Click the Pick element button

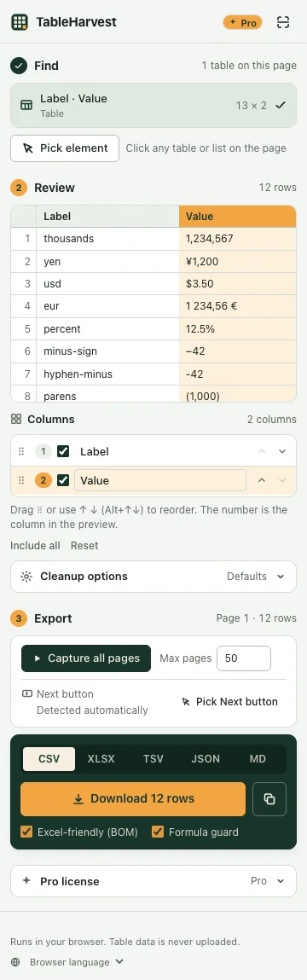tap(65, 148)
